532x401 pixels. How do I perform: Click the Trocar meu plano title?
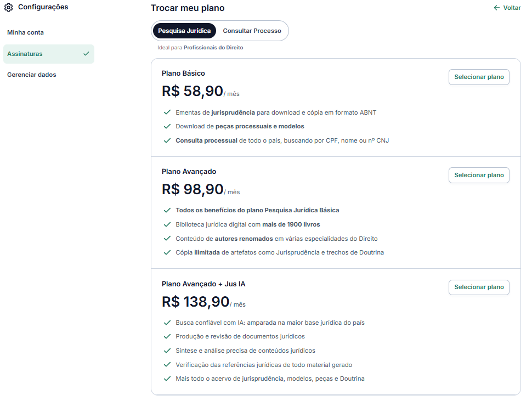point(188,8)
